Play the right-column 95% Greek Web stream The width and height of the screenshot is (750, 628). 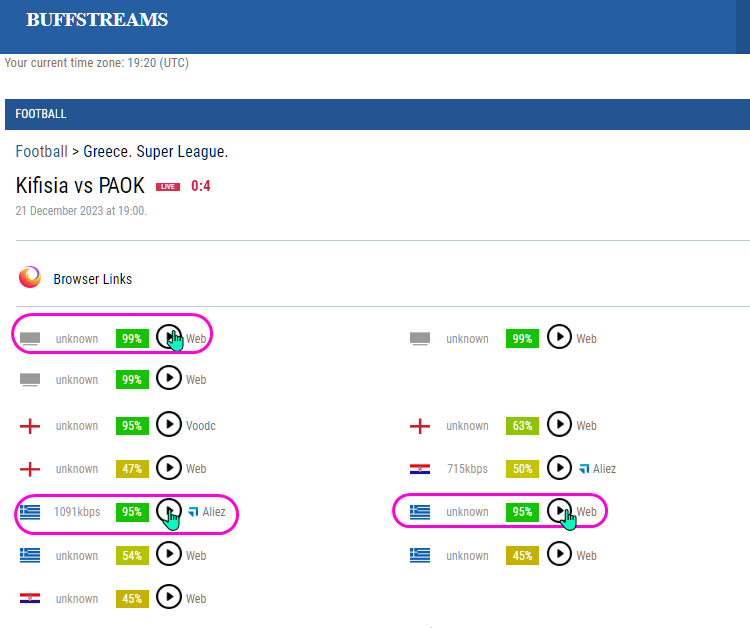[x=559, y=511]
